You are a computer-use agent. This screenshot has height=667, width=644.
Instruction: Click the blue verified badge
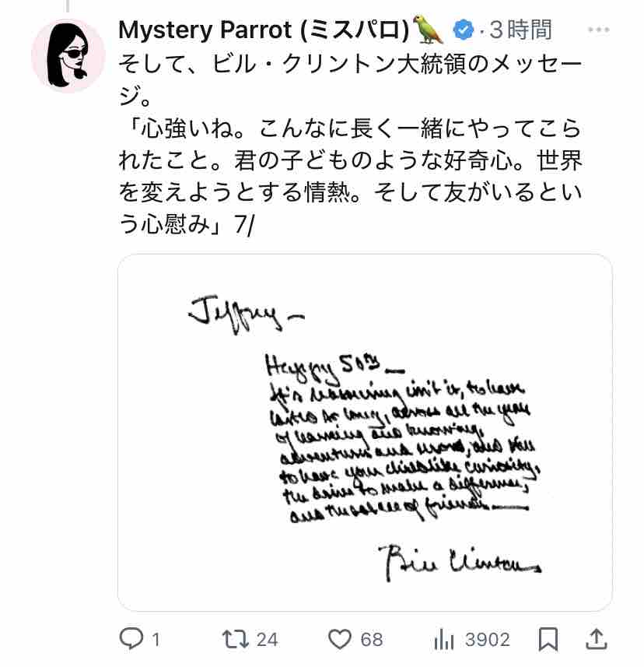(x=463, y=30)
